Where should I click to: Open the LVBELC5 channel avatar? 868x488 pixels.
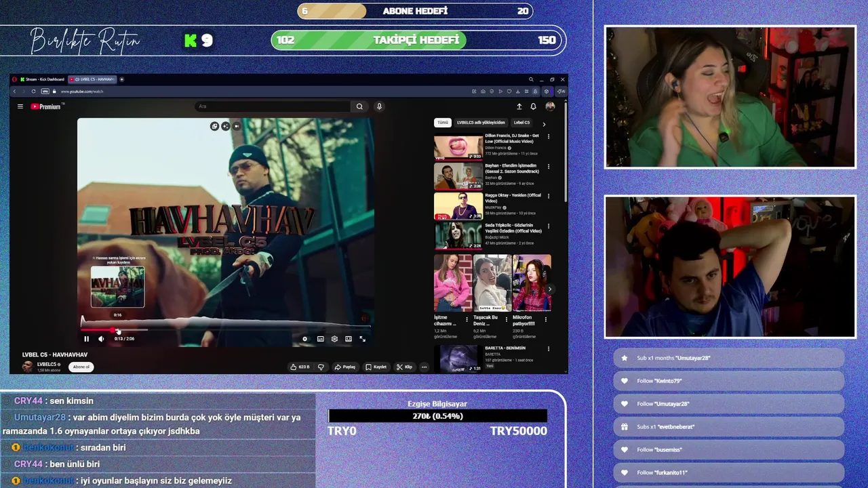click(x=28, y=367)
